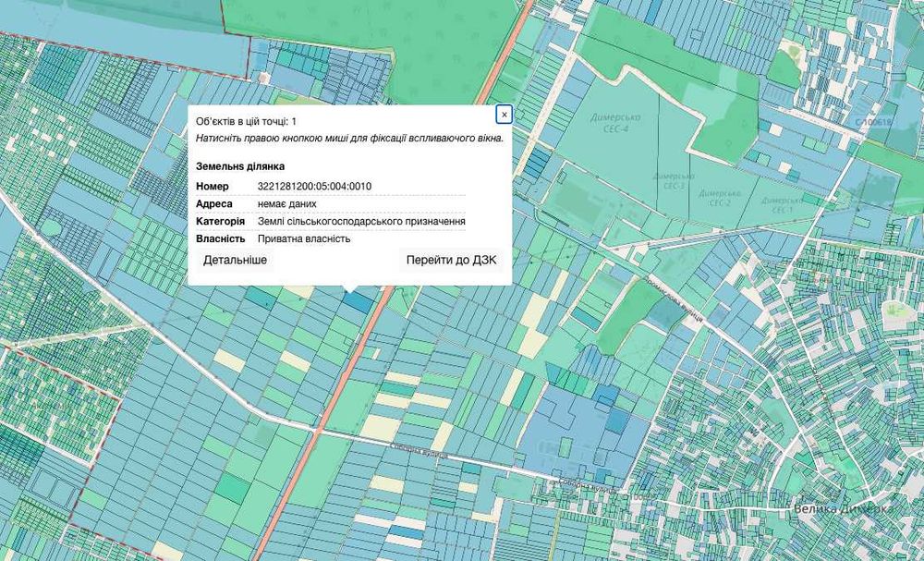Click the Димерсько СЕС-2 parcel label

pyautogui.click(x=720, y=198)
